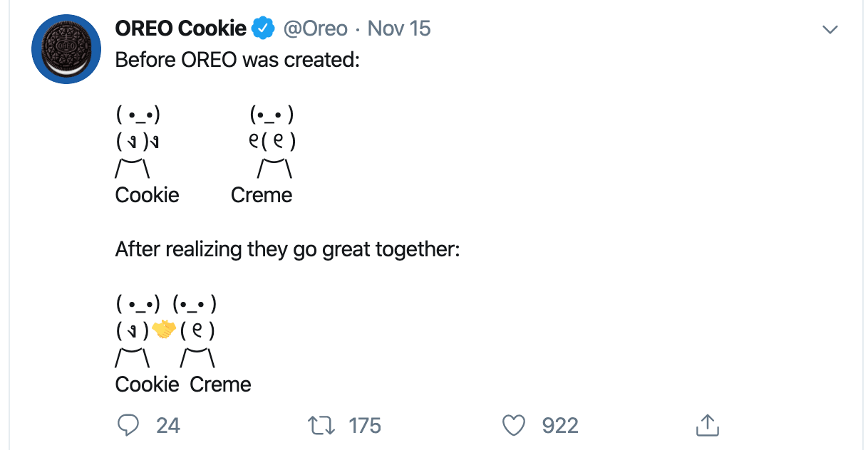The height and width of the screenshot is (450, 868).
Task: Click the 175 retweet count
Action: [x=365, y=425]
